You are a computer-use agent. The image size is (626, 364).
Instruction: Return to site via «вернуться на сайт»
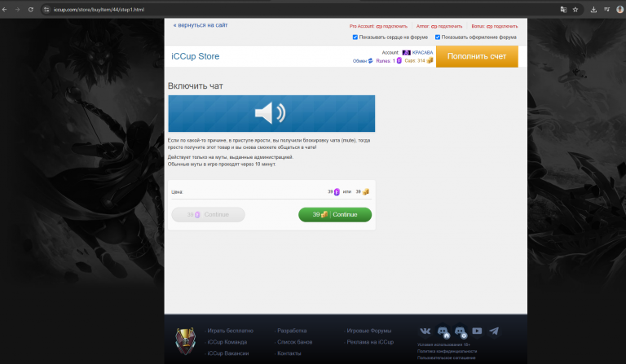click(200, 25)
